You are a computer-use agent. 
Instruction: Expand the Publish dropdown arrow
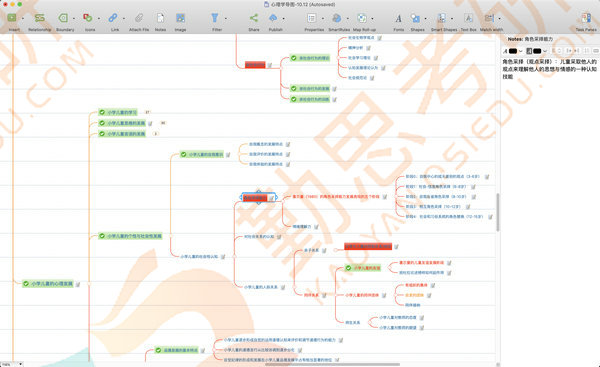tap(283, 18)
